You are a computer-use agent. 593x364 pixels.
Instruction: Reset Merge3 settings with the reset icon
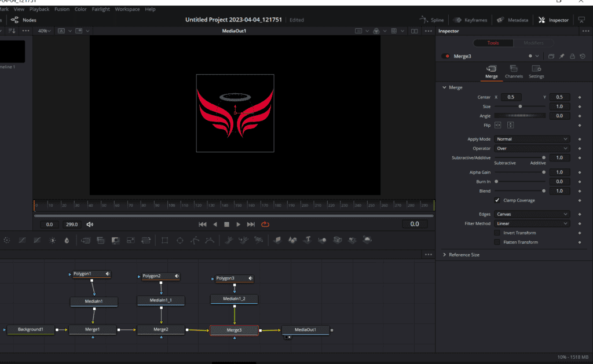(x=583, y=56)
